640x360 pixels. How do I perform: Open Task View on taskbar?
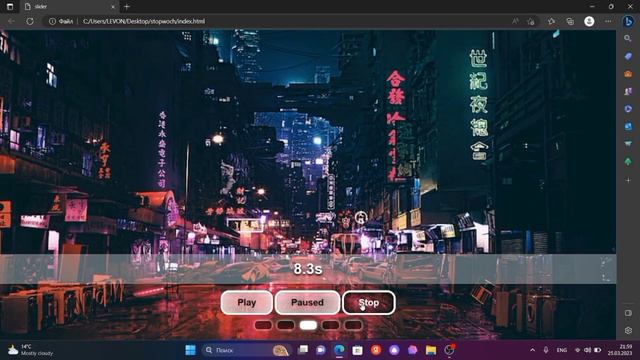[303, 350]
